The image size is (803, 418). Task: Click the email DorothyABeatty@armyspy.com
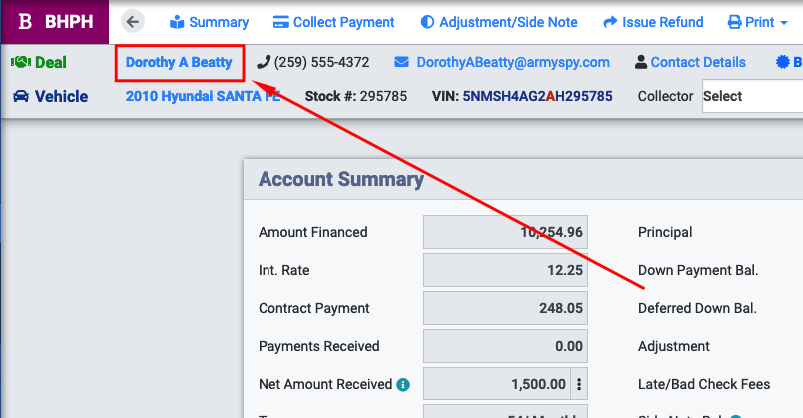coord(513,62)
